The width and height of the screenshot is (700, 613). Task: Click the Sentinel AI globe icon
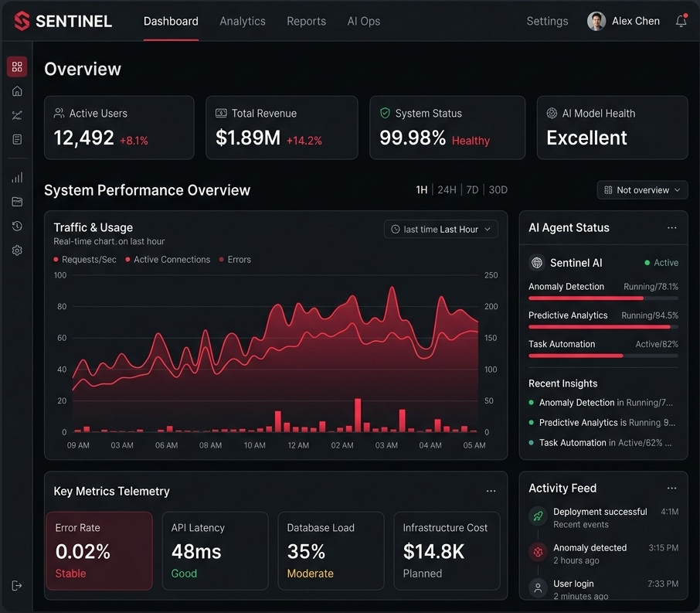pyautogui.click(x=537, y=263)
